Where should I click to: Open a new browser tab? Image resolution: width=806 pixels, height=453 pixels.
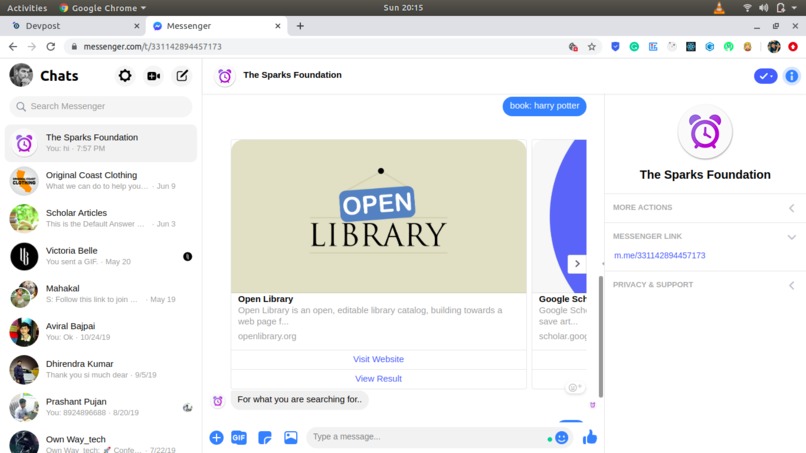(x=300, y=26)
